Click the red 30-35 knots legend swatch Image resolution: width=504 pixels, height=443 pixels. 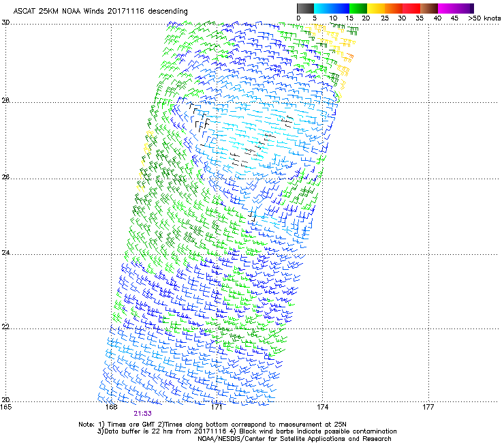pos(411,8)
